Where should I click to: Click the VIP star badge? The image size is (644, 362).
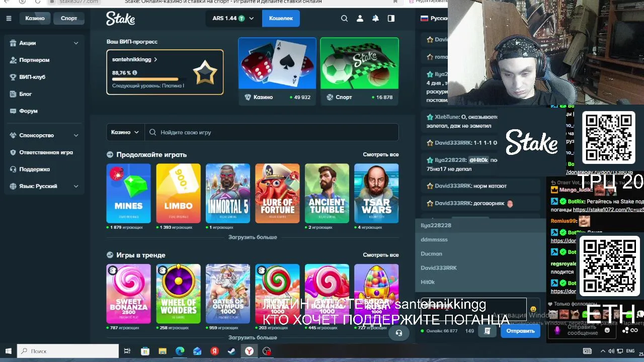click(x=205, y=73)
